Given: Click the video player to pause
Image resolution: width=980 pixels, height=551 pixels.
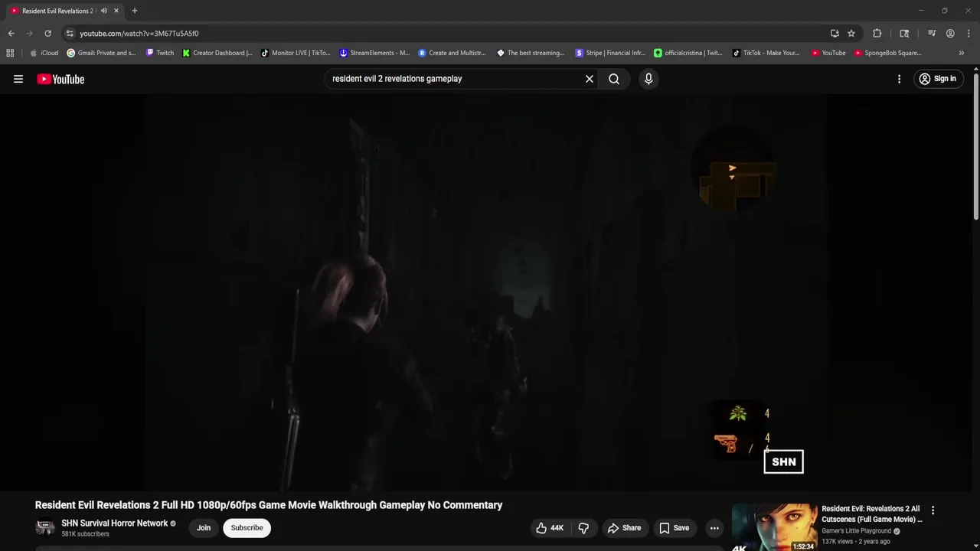Looking at the screenshot, I should pyautogui.click(x=486, y=291).
